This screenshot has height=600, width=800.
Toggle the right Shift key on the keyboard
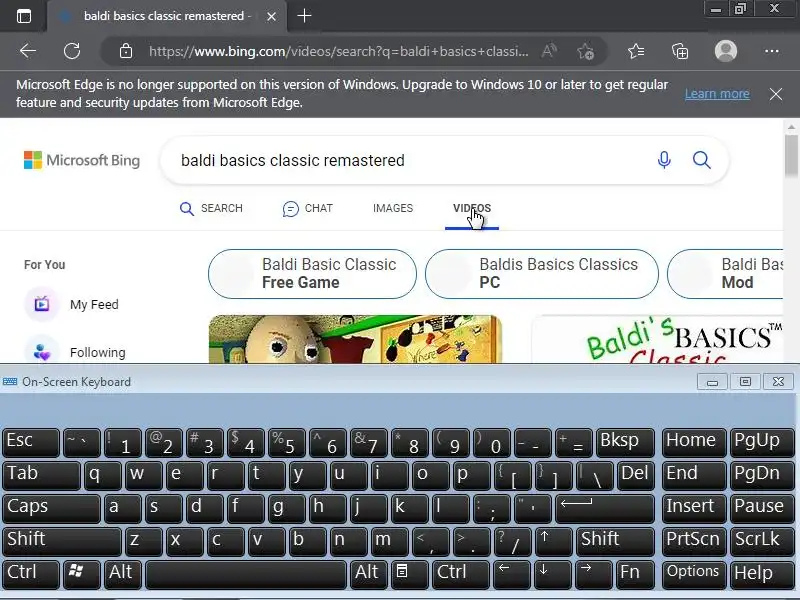[615, 541]
